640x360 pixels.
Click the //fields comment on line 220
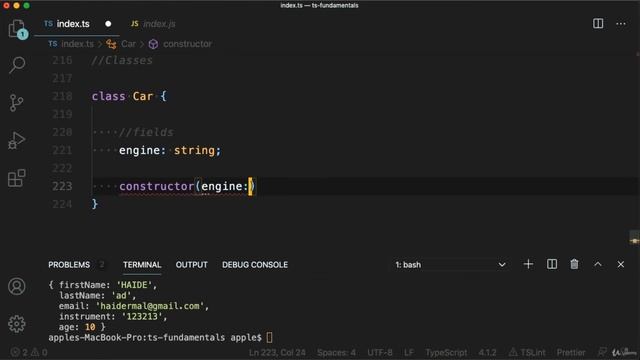coord(146,132)
